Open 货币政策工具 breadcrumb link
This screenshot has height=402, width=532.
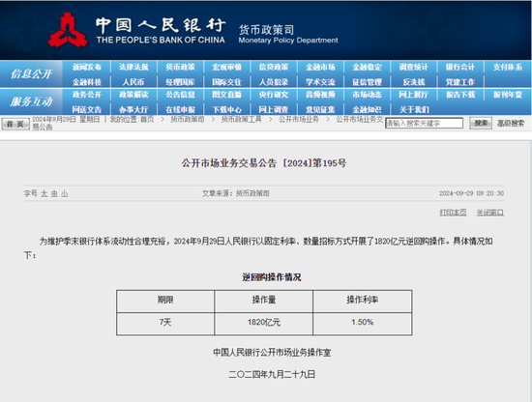241,119
